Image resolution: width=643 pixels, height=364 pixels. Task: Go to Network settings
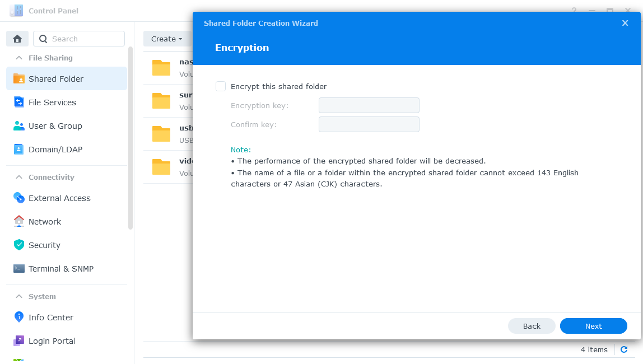(45, 222)
